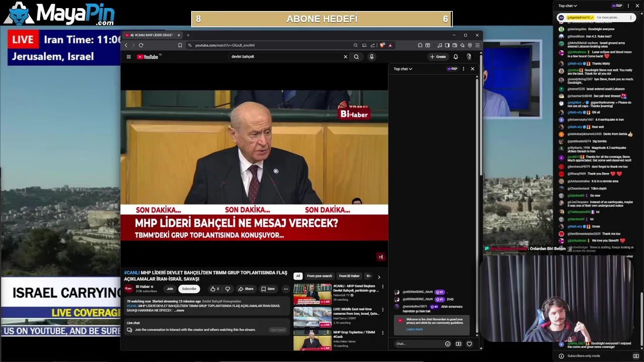The image size is (644, 362).
Task: Close the live chat panel in browser
Action: 472,69
